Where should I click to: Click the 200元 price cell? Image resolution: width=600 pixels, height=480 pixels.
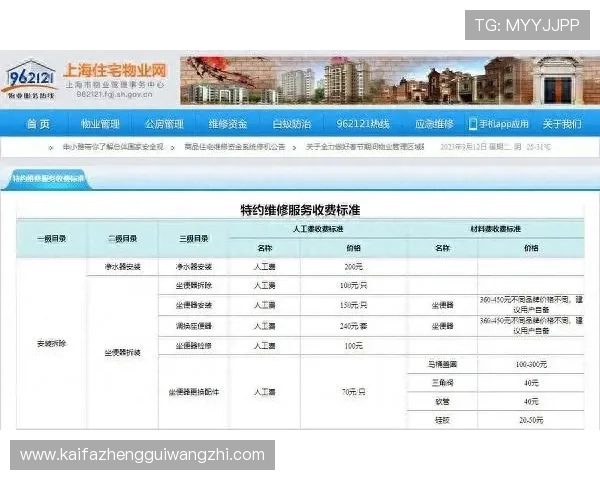click(353, 266)
